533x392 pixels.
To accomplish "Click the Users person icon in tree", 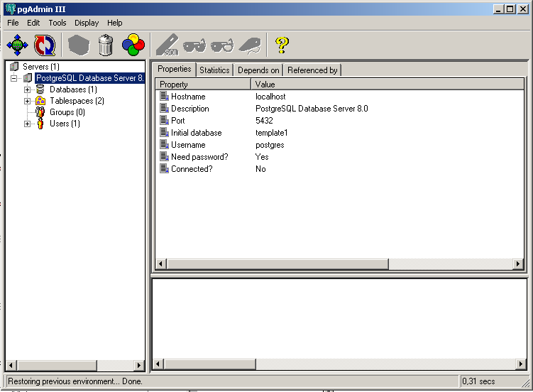I will [x=40, y=124].
